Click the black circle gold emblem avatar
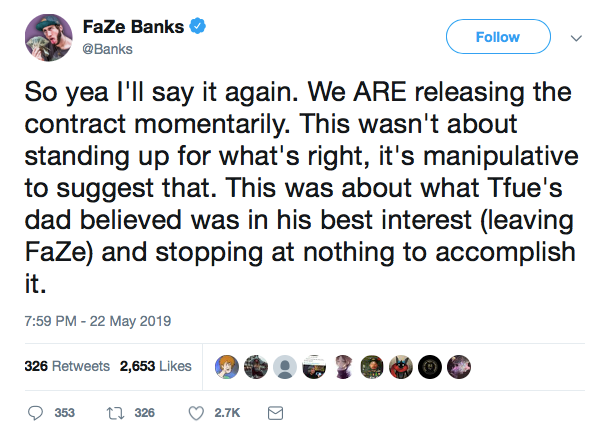The width and height of the screenshot is (611, 443). coord(430,366)
